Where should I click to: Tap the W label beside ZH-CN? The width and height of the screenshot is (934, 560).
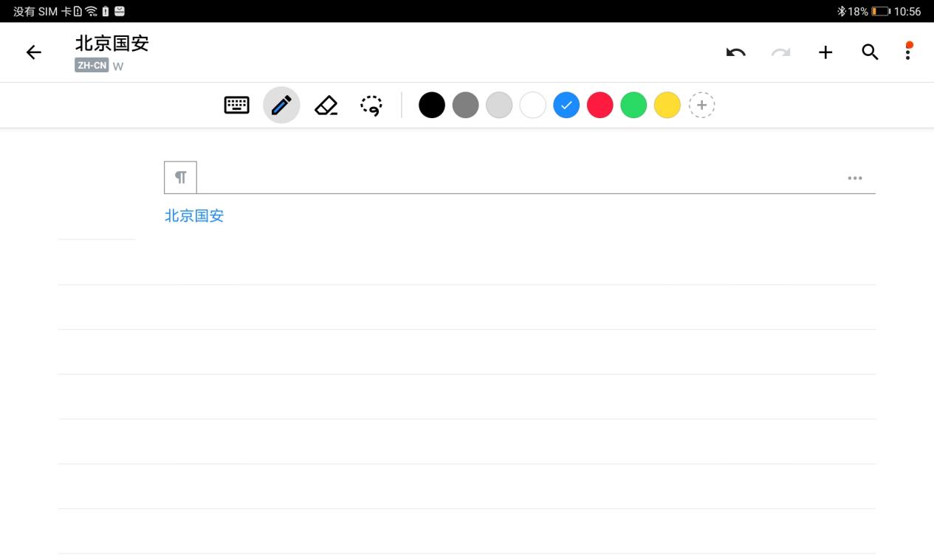118,66
